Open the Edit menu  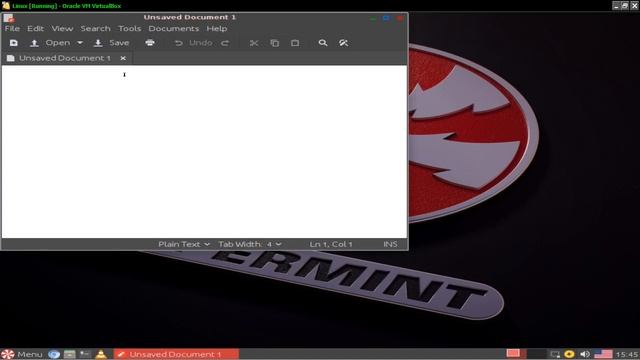click(36, 29)
